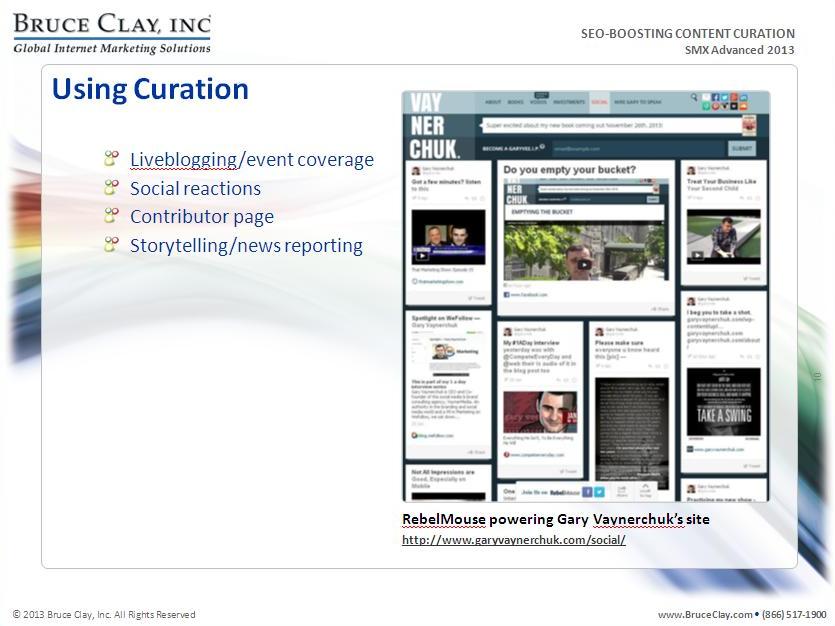
Task: Click the 'TAKE A SWING' image thumbnail
Action: point(723,402)
